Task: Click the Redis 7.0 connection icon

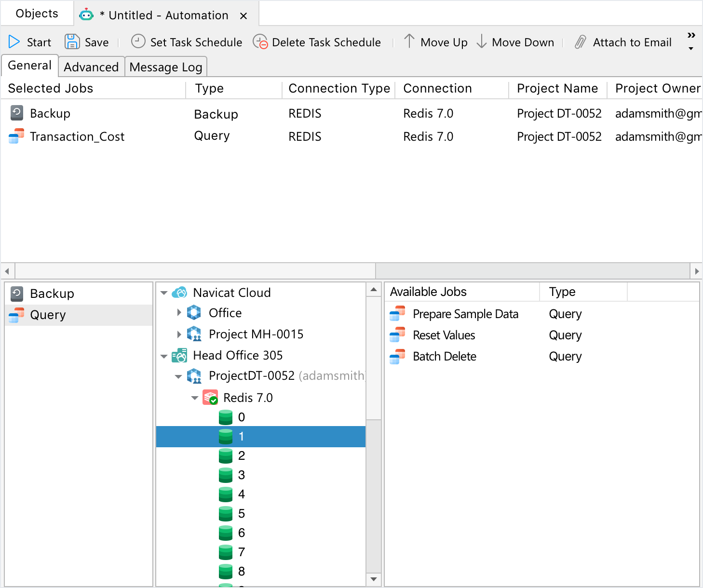Action: 210,397
